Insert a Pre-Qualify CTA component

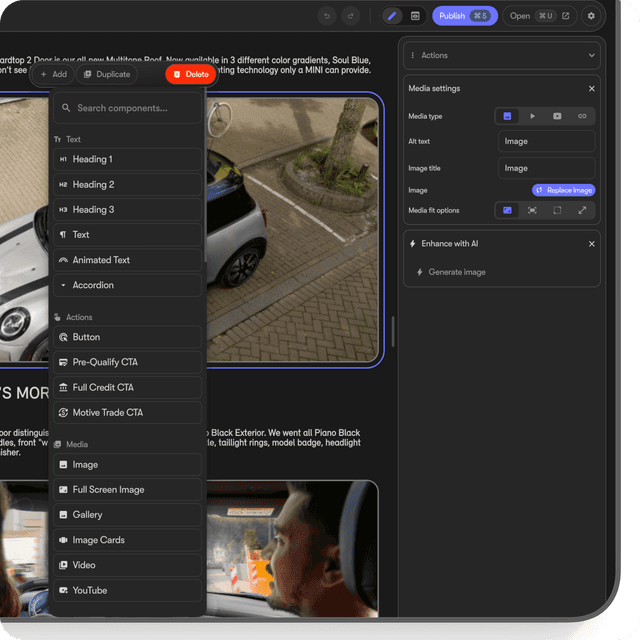tap(127, 362)
